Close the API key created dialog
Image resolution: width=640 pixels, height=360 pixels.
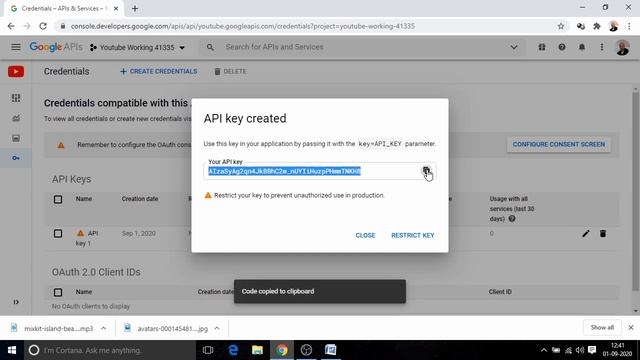point(365,236)
